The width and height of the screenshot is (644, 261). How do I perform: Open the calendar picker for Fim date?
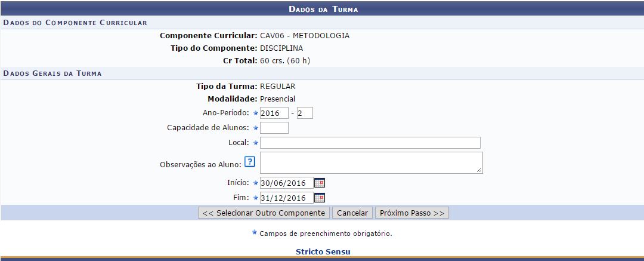(320, 198)
